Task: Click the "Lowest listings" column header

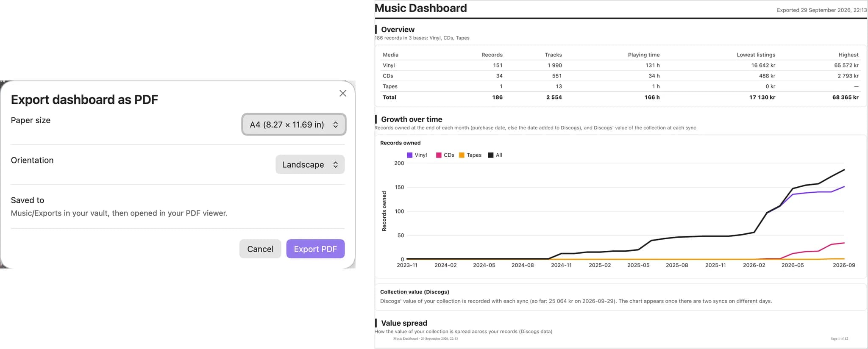Action: click(756, 55)
